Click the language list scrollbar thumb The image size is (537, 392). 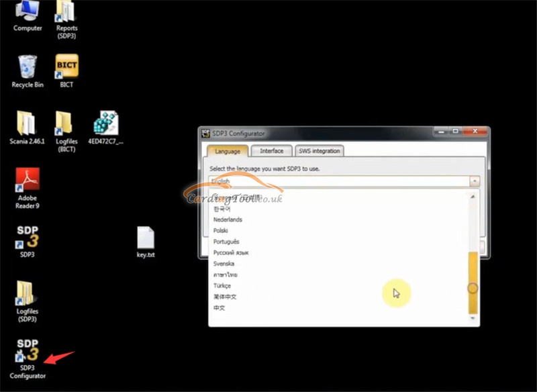tap(473, 283)
